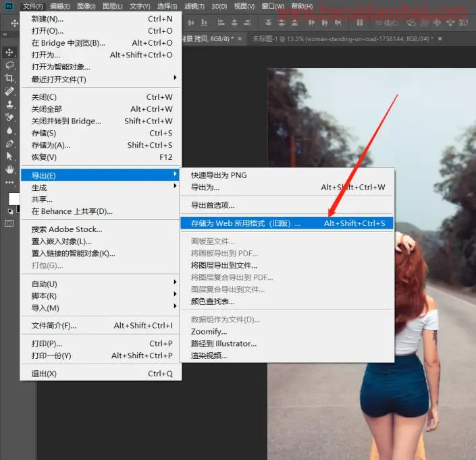Expand the 最近打开文件(T) submenu arrow
476x460 pixels.
175,78
